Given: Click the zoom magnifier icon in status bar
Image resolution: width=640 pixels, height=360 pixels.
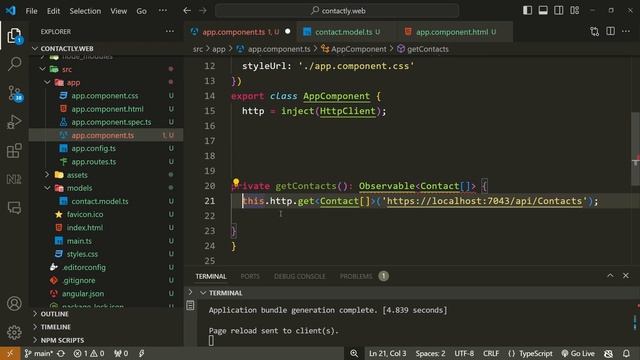Looking at the screenshot, I should point(354,353).
